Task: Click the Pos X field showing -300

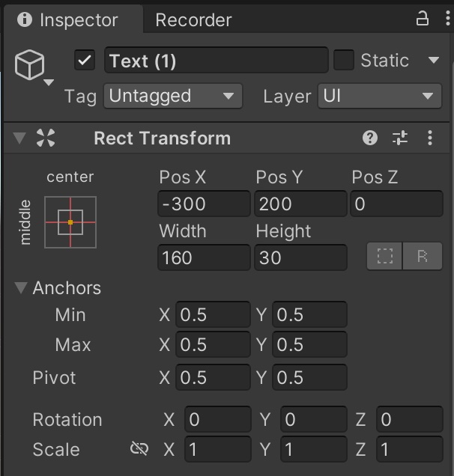Action: tap(204, 204)
